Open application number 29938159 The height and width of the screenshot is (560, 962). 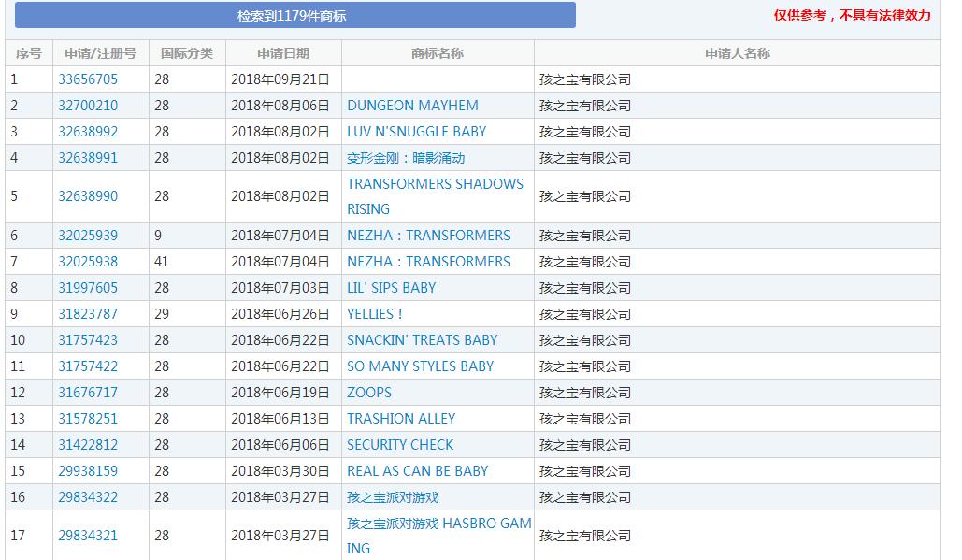(x=88, y=471)
